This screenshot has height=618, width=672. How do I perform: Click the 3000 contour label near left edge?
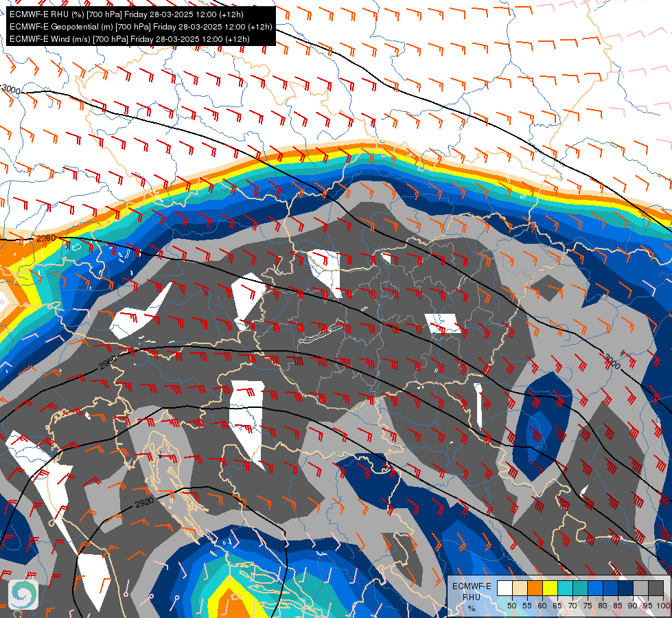(x=11, y=90)
